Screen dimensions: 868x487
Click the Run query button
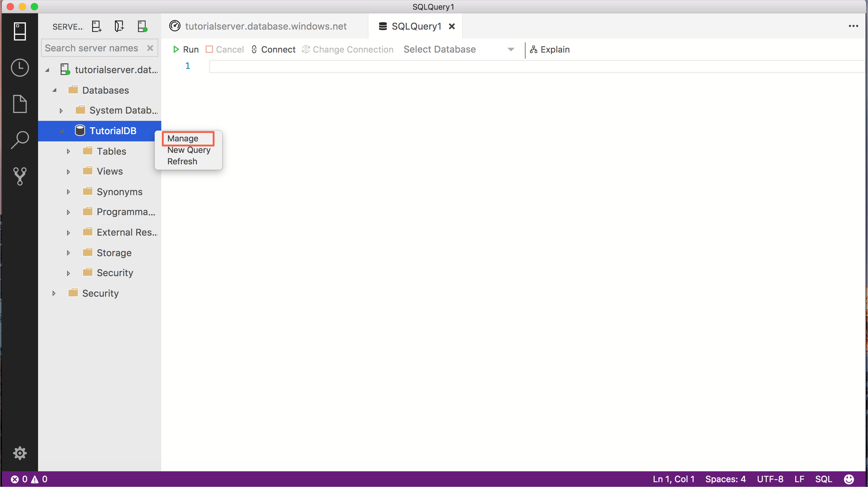(185, 50)
